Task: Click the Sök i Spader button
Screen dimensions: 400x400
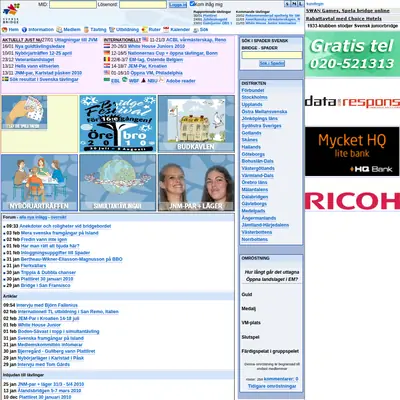Action: [x=272, y=63]
